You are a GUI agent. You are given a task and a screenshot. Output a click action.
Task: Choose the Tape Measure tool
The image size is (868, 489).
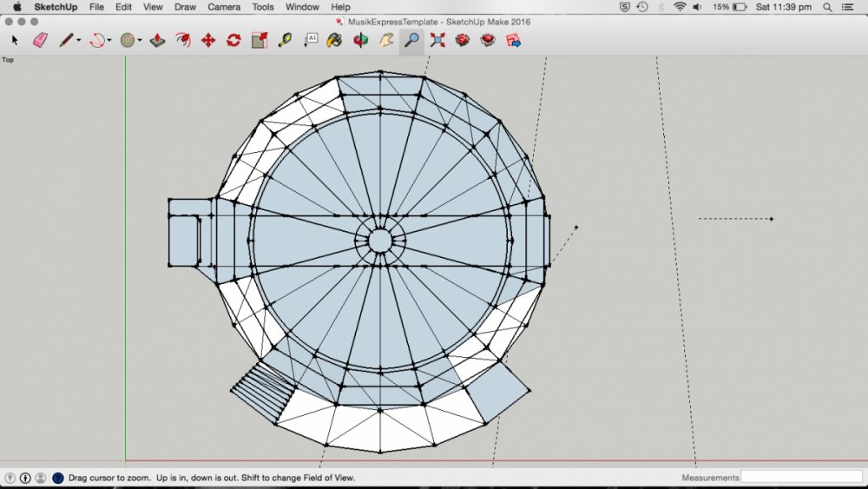pyautogui.click(x=285, y=40)
